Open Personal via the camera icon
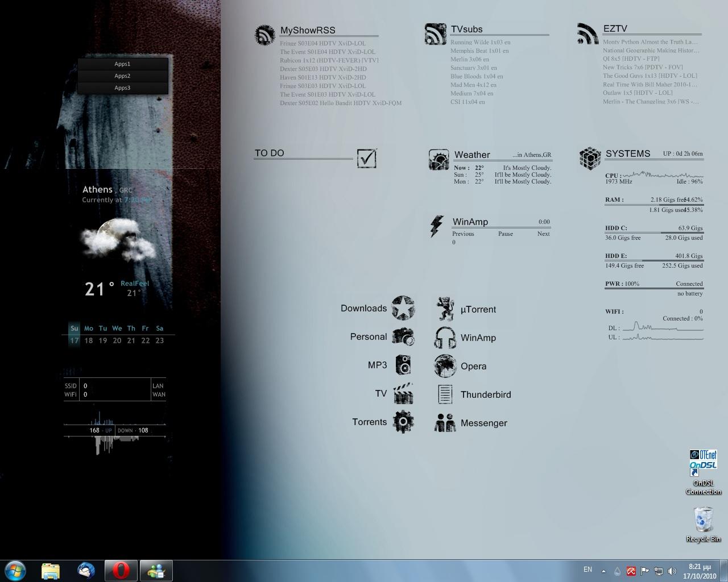 (x=403, y=336)
